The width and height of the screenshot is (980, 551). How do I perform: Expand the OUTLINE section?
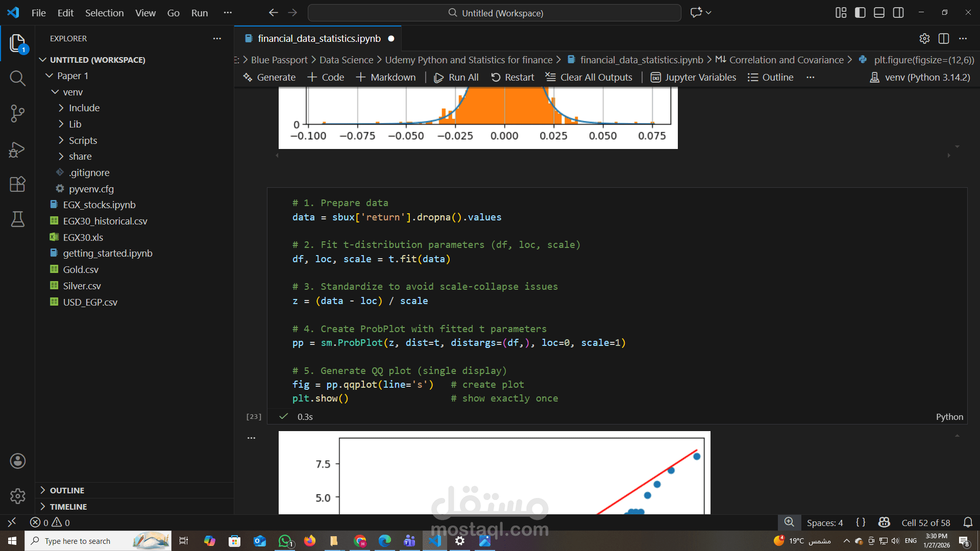click(x=67, y=490)
